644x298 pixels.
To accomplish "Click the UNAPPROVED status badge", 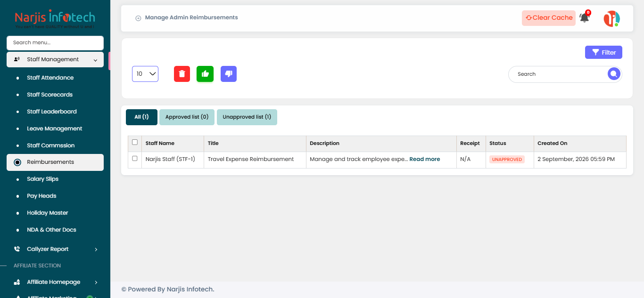I will [507, 160].
